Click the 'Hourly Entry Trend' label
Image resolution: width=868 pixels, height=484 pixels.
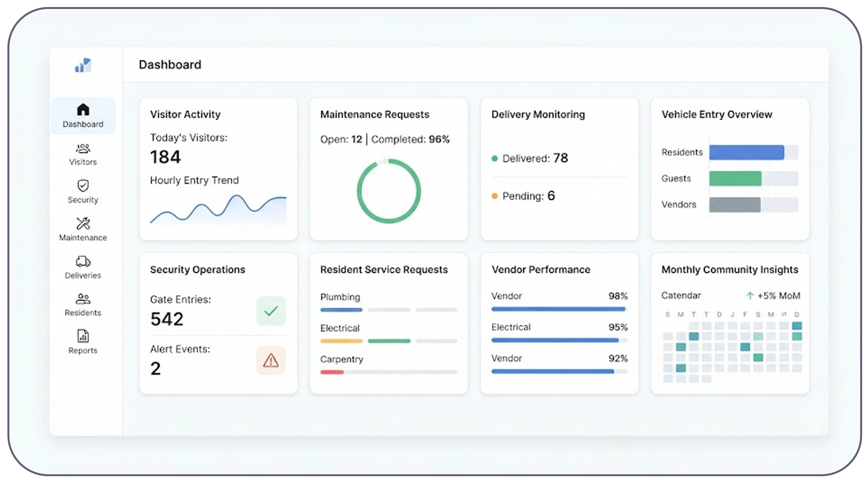coord(194,180)
